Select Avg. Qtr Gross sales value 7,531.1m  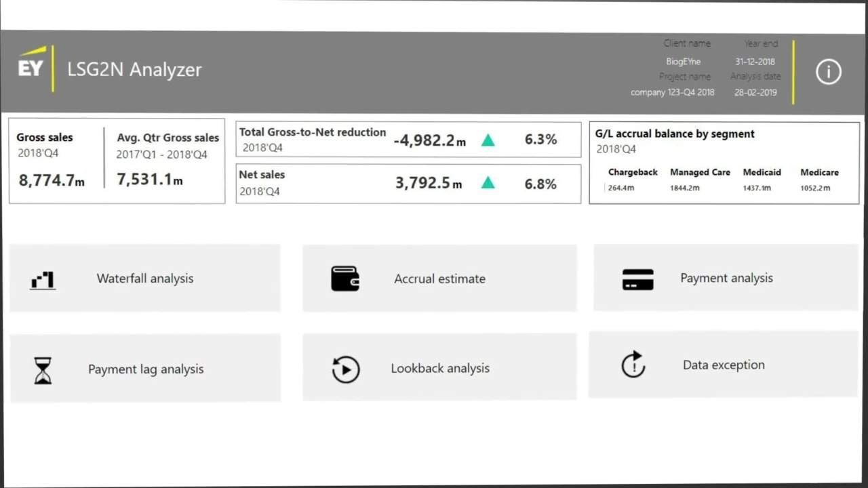coord(149,180)
